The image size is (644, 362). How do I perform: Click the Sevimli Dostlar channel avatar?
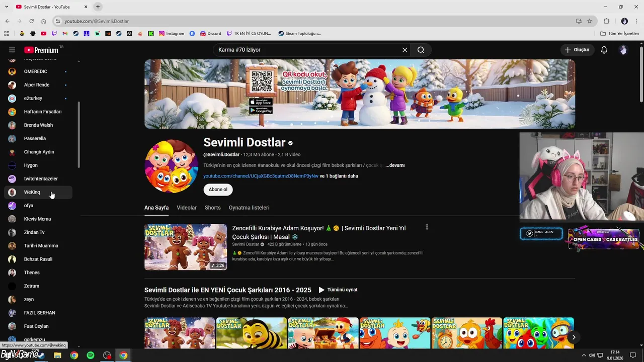pos(172,166)
